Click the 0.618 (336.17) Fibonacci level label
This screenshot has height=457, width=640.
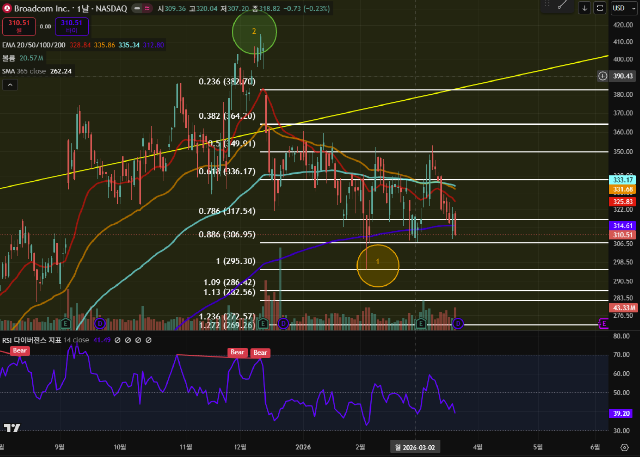(x=227, y=171)
